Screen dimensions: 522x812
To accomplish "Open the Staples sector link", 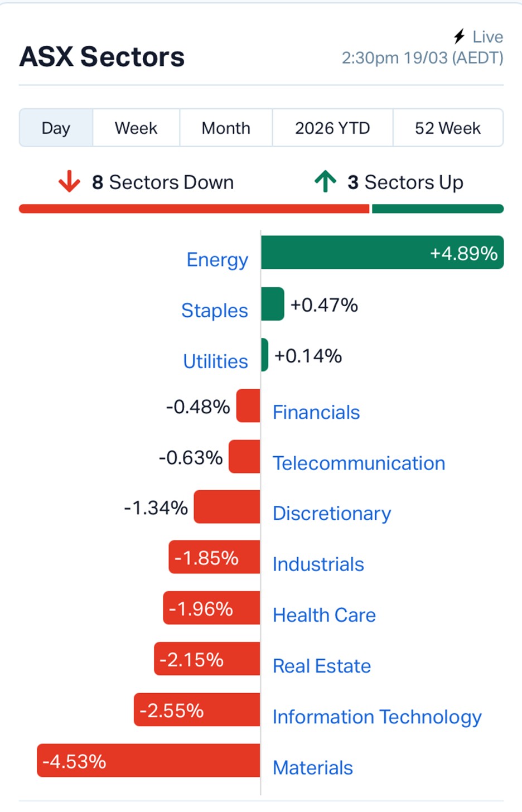I will [215, 311].
